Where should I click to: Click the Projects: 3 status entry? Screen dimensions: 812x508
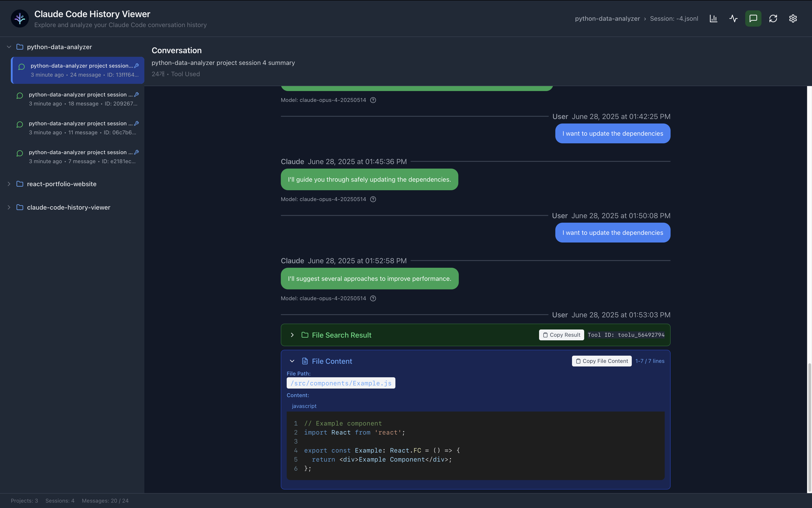(x=24, y=501)
